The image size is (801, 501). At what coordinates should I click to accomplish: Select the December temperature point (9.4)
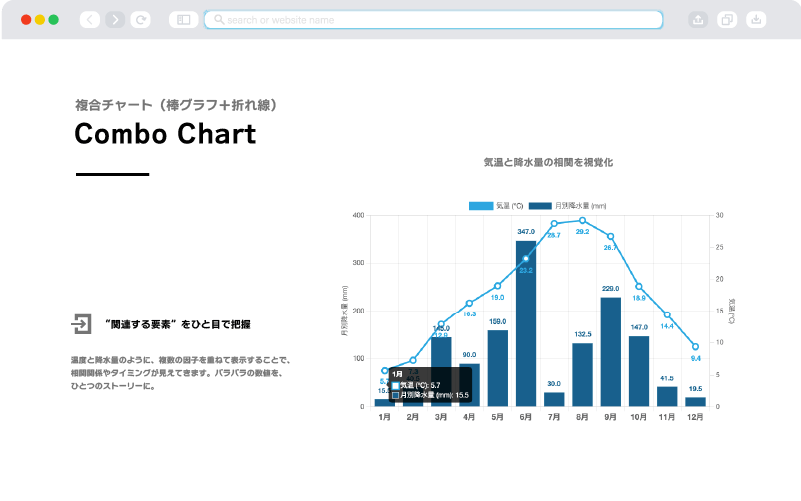coord(695,347)
